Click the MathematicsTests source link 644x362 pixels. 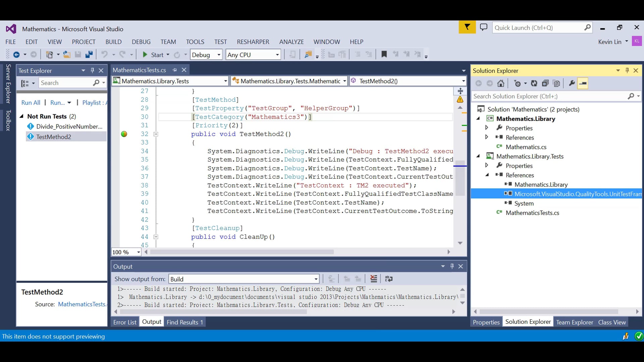pyautogui.click(x=82, y=304)
